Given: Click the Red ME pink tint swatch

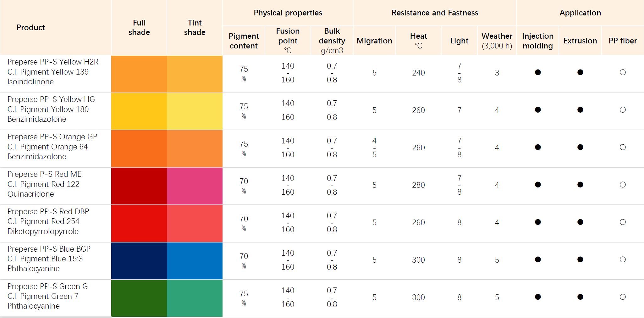Looking at the screenshot, I should (x=195, y=186).
